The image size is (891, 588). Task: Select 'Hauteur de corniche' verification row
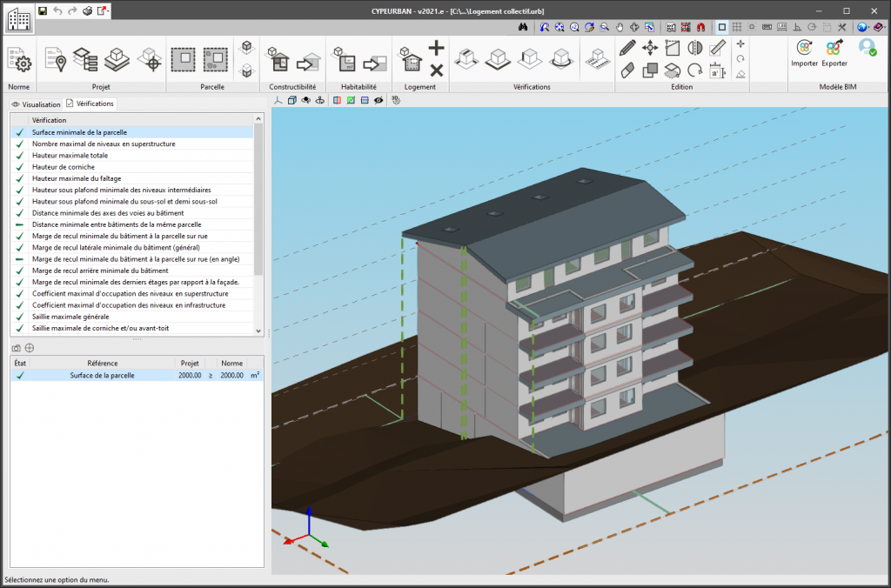(x=64, y=167)
